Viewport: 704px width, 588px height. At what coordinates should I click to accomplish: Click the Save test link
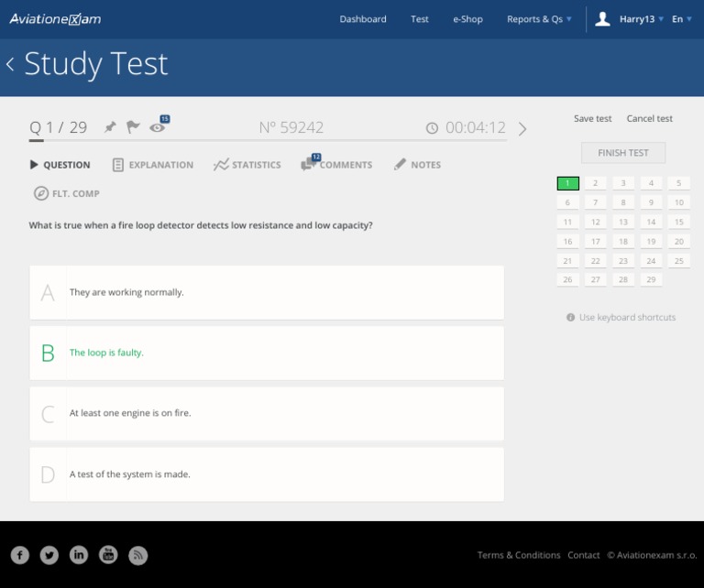592,119
